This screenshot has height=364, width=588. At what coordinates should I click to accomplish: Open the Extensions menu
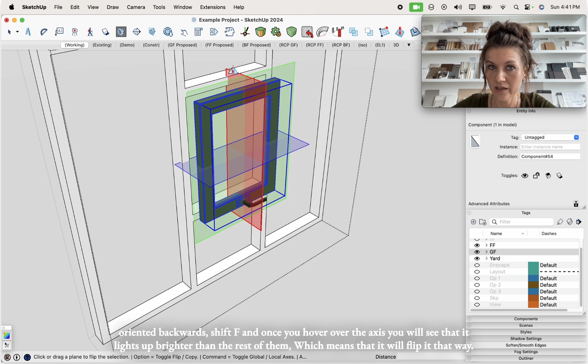tap(212, 7)
